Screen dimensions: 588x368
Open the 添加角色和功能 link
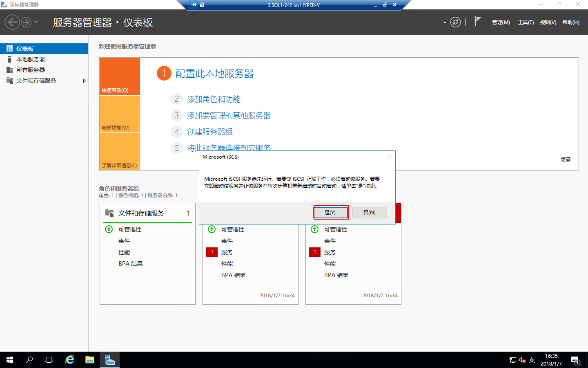tap(214, 99)
